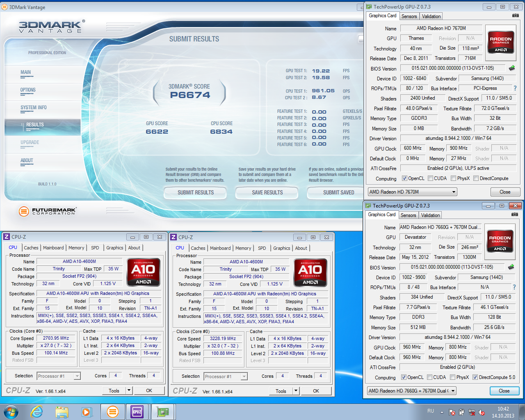This screenshot has width=525, height=420.
Task: Select MAIN in 3DMark Vantage menu
Action: coord(25,72)
